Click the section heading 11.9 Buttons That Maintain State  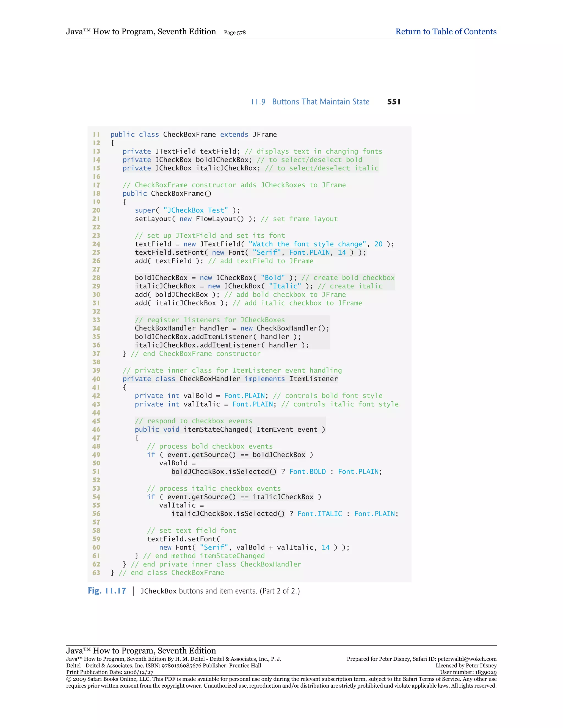(310, 102)
